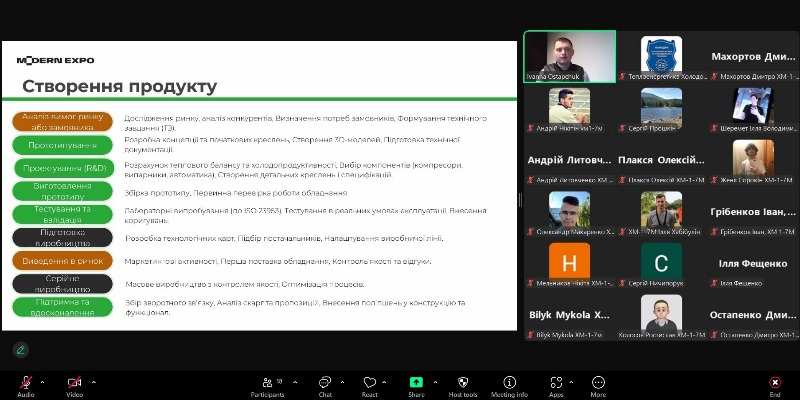The width and height of the screenshot is (800, 400).
Task: Select Шеремет Ілля participant thumbnail
Action: 753,109
